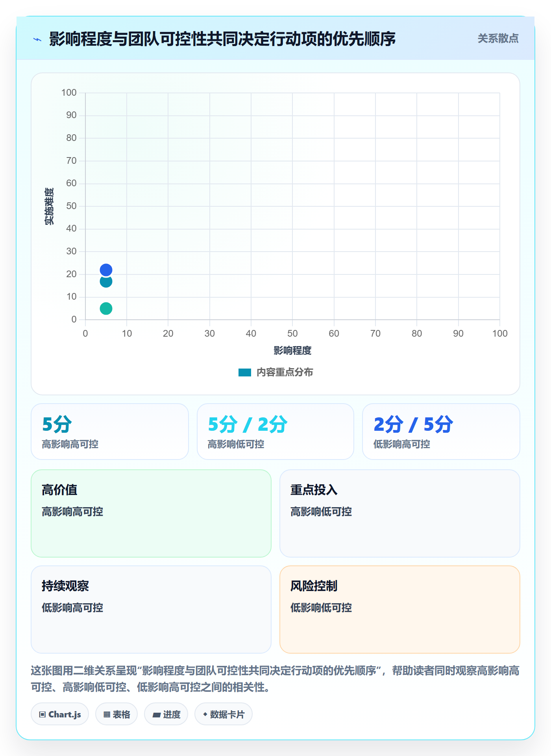Click the 表格 tag chip
This screenshot has width=551, height=756.
[x=116, y=714]
